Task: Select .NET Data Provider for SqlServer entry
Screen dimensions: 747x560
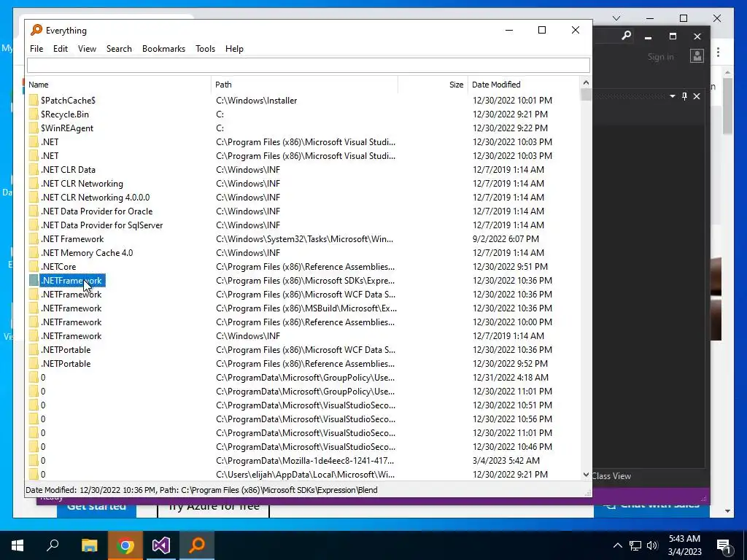Action: pyautogui.click(x=102, y=225)
